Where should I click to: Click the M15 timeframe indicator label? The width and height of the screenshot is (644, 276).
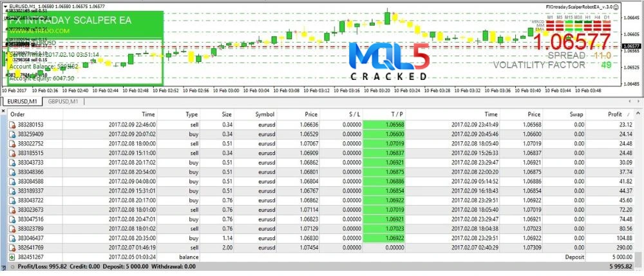569,17
